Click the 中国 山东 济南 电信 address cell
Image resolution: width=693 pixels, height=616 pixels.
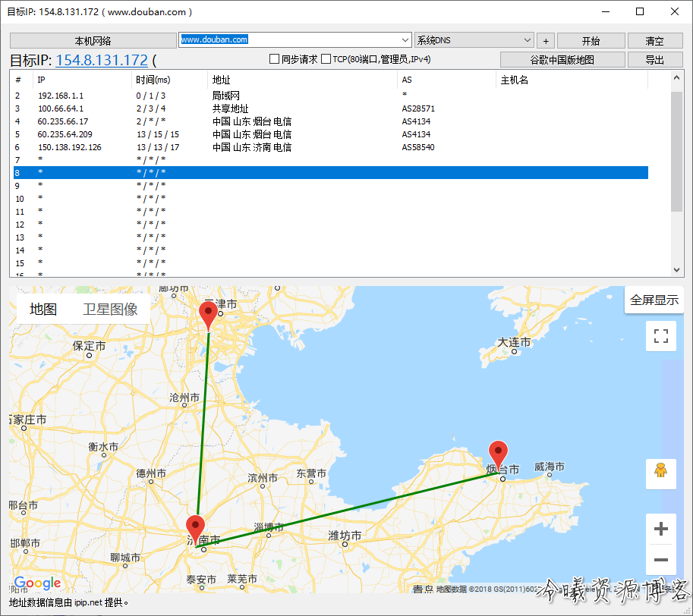(252, 147)
